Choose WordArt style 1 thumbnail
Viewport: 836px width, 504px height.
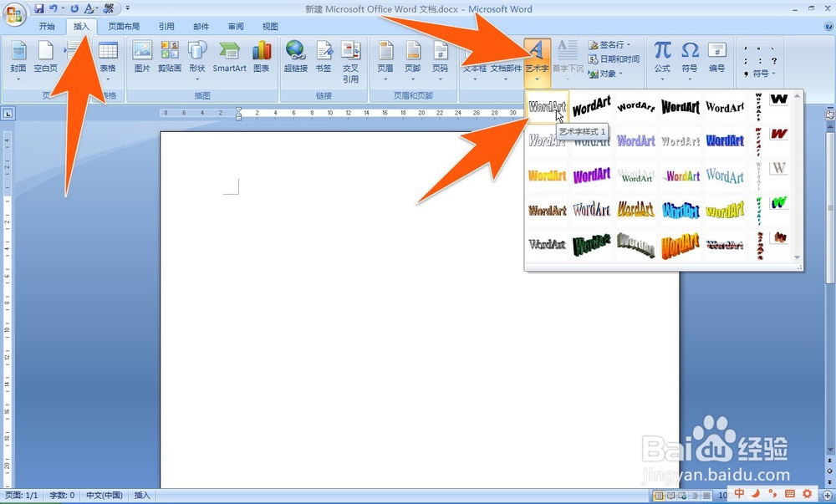[x=547, y=106]
